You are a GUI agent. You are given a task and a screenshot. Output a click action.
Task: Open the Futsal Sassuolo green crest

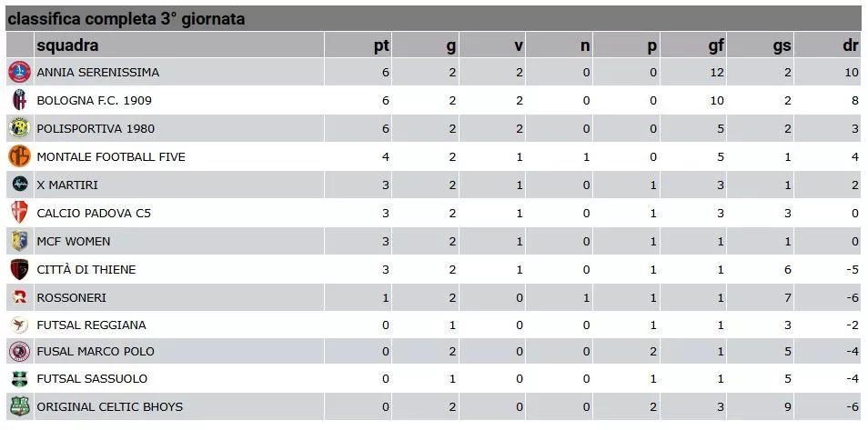pos(19,378)
